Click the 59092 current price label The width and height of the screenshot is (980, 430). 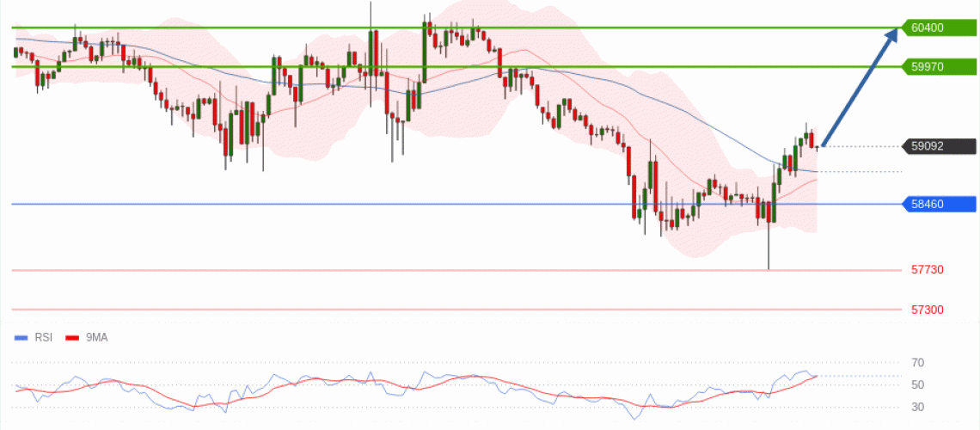coord(939,146)
